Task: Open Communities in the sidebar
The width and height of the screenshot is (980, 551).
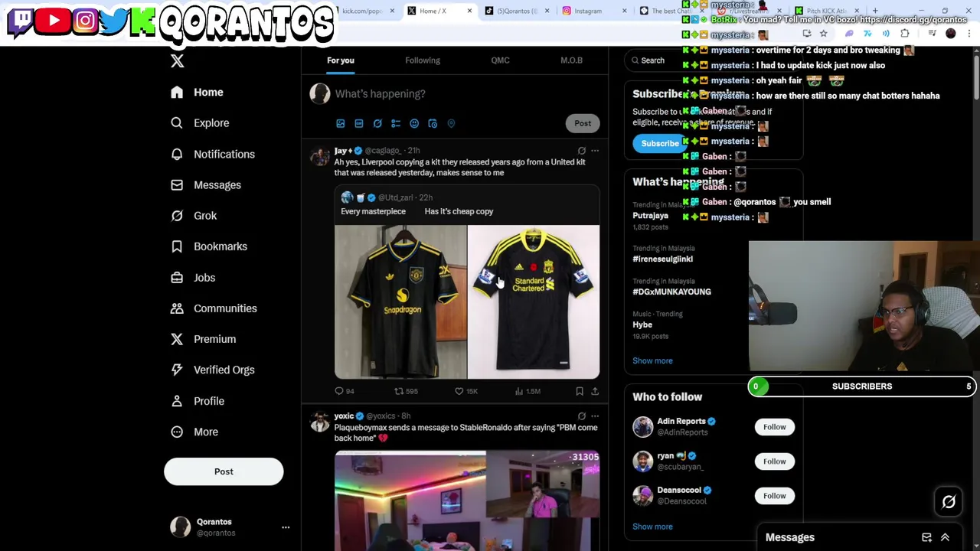Action: pyautogui.click(x=214, y=308)
